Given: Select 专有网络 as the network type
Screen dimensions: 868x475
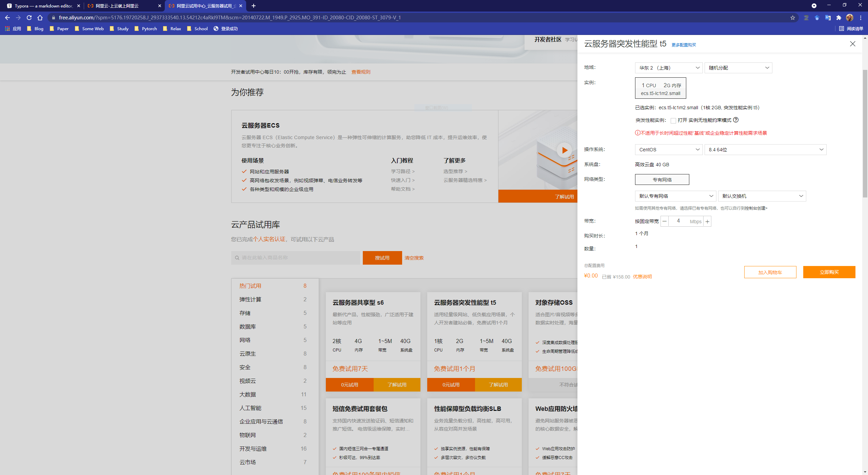Looking at the screenshot, I should [x=662, y=179].
